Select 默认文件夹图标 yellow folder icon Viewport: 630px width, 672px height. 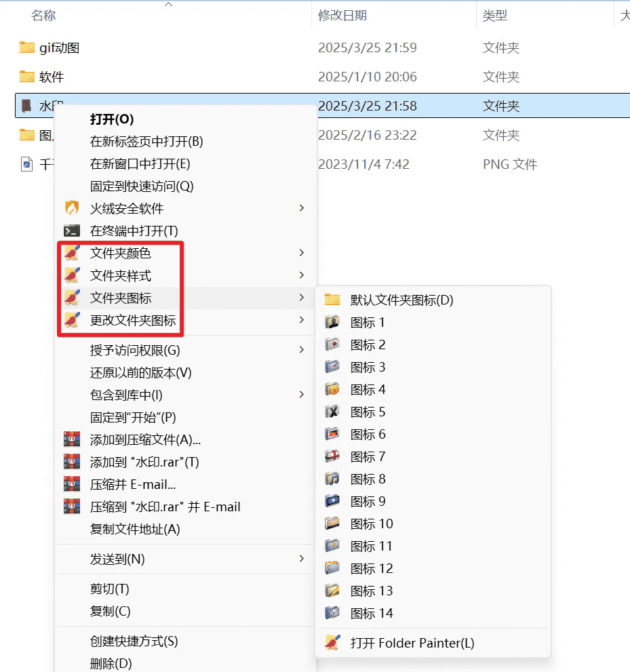point(401,300)
